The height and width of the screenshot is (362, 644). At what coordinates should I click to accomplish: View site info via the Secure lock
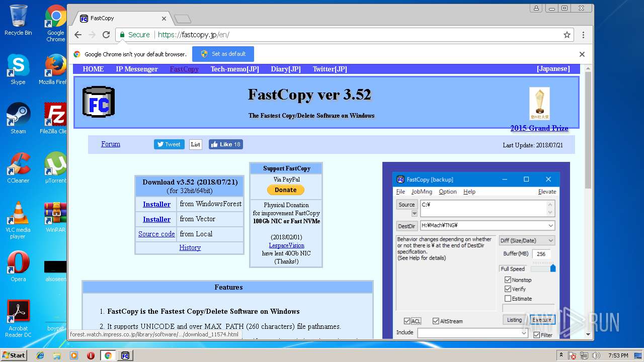[135, 35]
